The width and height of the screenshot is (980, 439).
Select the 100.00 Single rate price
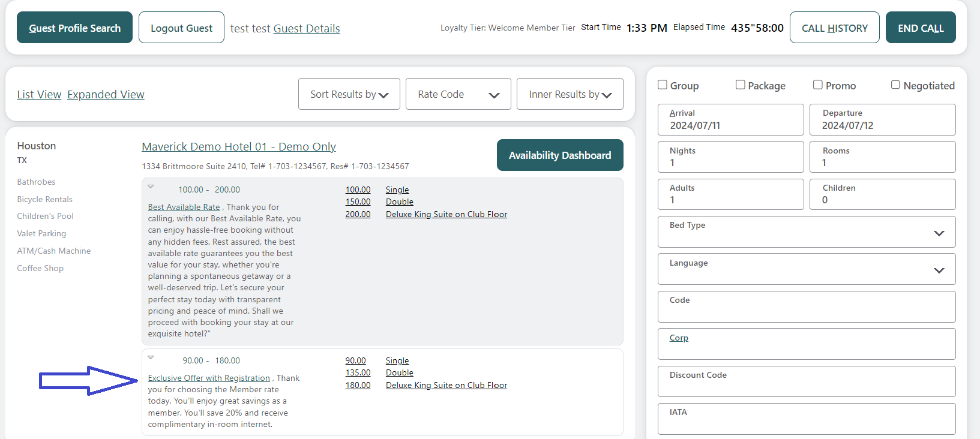[358, 190]
